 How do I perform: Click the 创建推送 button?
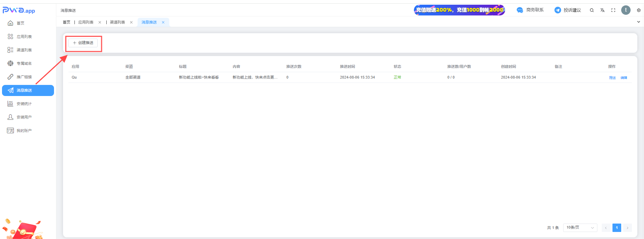pyautogui.click(x=83, y=43)
